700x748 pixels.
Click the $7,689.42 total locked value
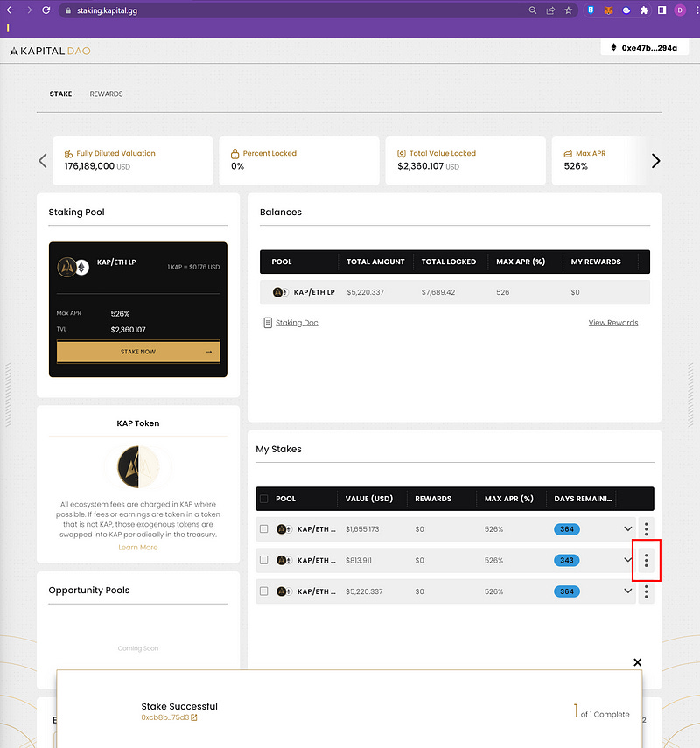438,292
